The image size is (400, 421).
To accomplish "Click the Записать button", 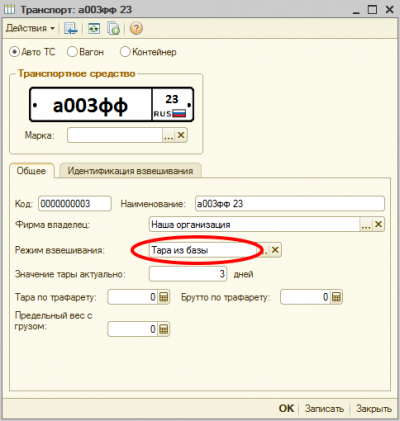I will (x=324, y=408).
